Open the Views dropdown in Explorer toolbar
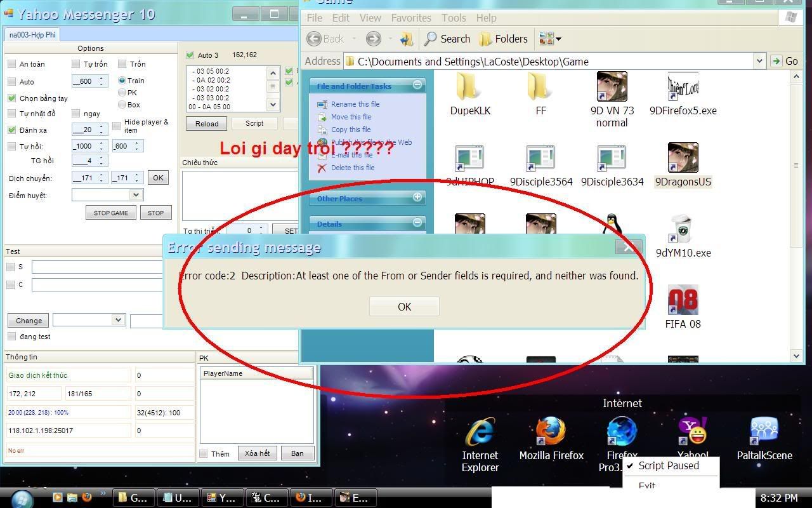This screenshot has height=508, width=812. click(550, 39)
